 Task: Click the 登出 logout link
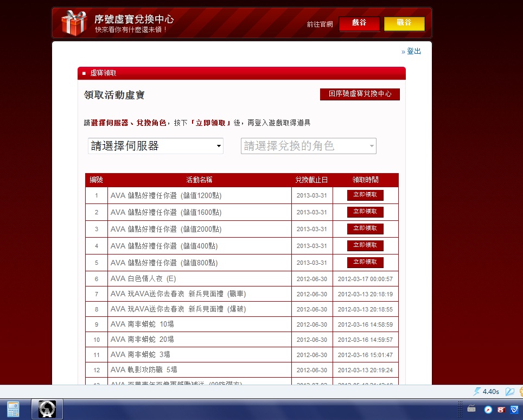click(413, 51)
